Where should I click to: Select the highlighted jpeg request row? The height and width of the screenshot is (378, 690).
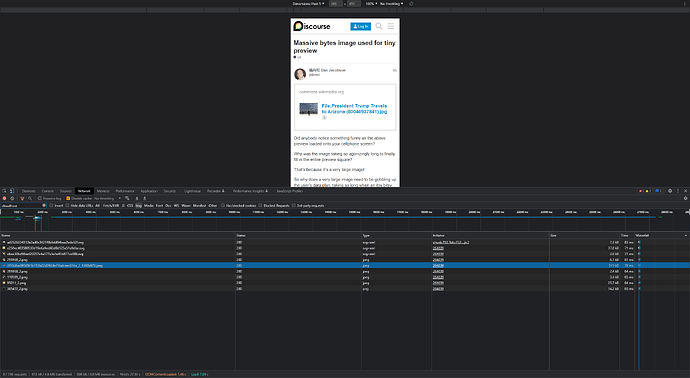[x=345, y=265]
